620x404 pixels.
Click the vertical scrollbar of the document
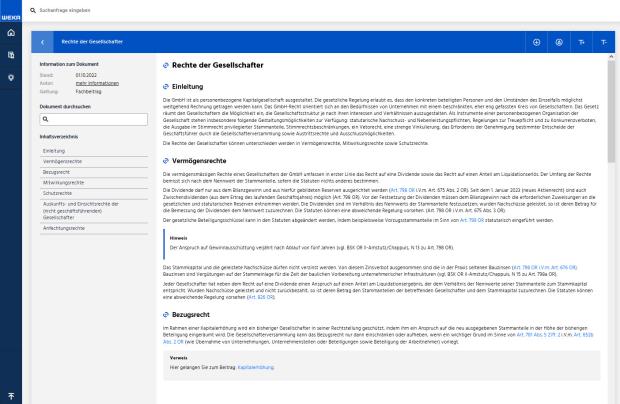612,110
